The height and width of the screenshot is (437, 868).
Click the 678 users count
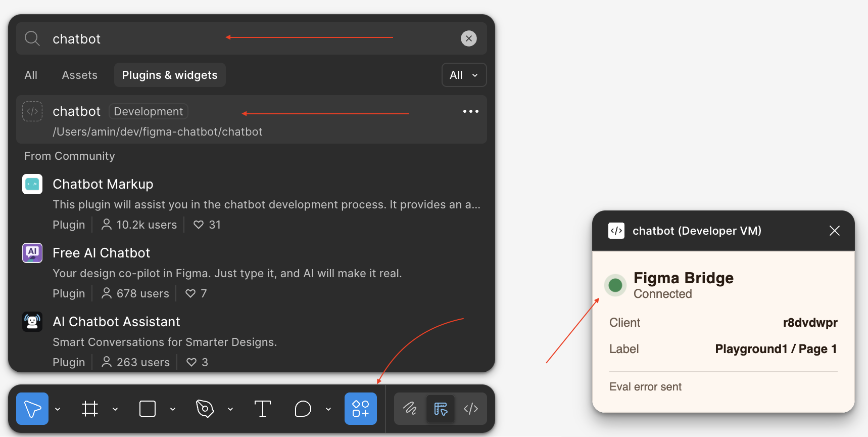[x=143, y=293]
